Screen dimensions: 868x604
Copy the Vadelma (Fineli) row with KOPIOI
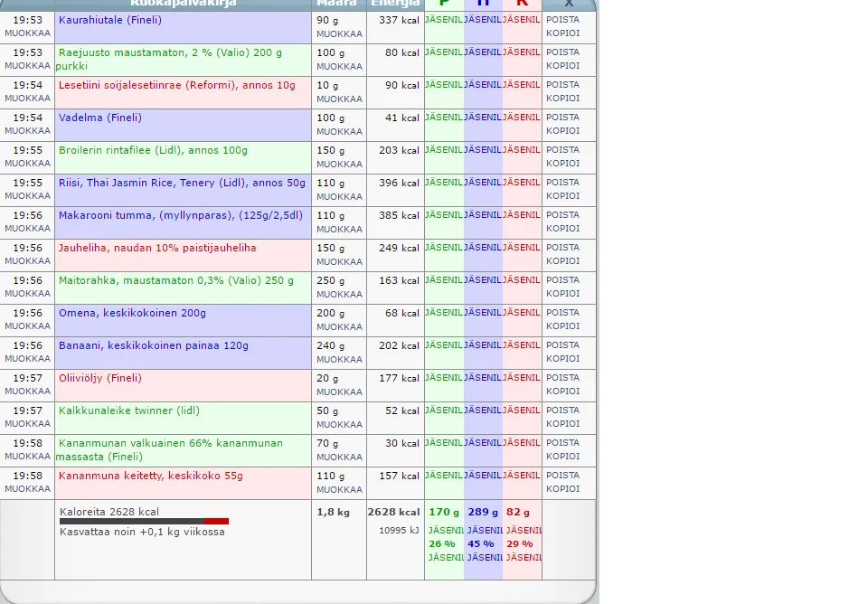[x=562, y=131]
